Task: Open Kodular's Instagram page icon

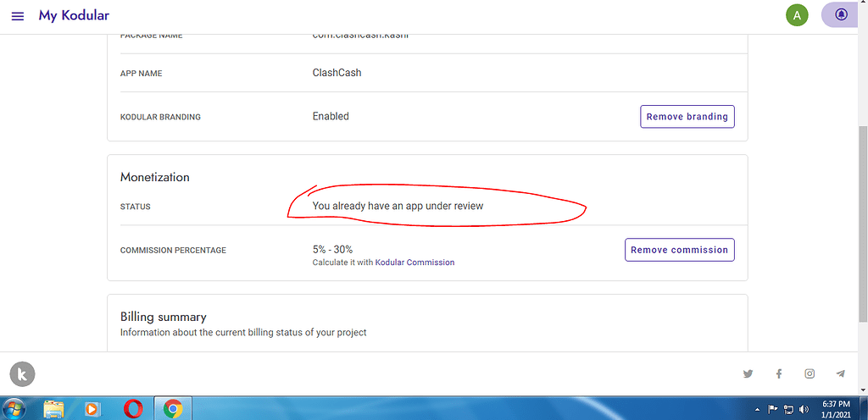Action: point(810,373)
